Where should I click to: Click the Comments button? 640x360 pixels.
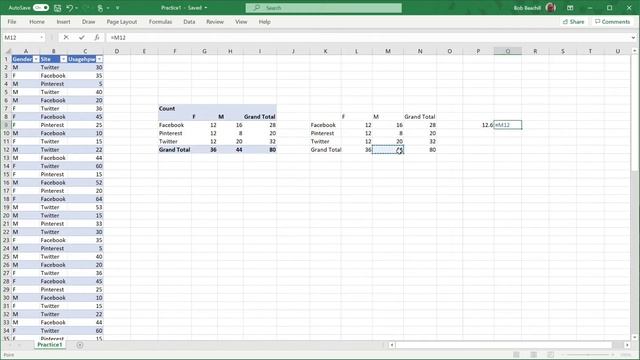[612, 22]
